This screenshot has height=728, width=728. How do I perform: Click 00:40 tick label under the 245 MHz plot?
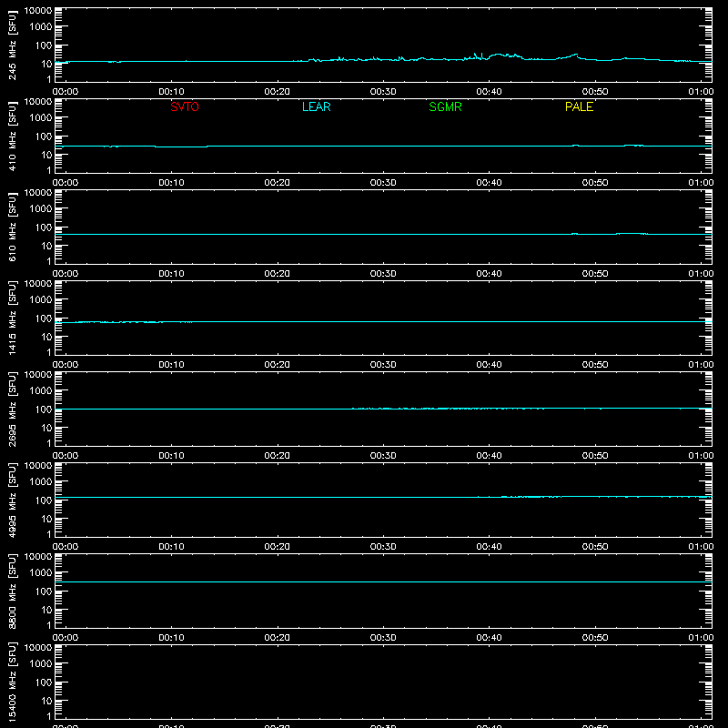coord(489,92)
